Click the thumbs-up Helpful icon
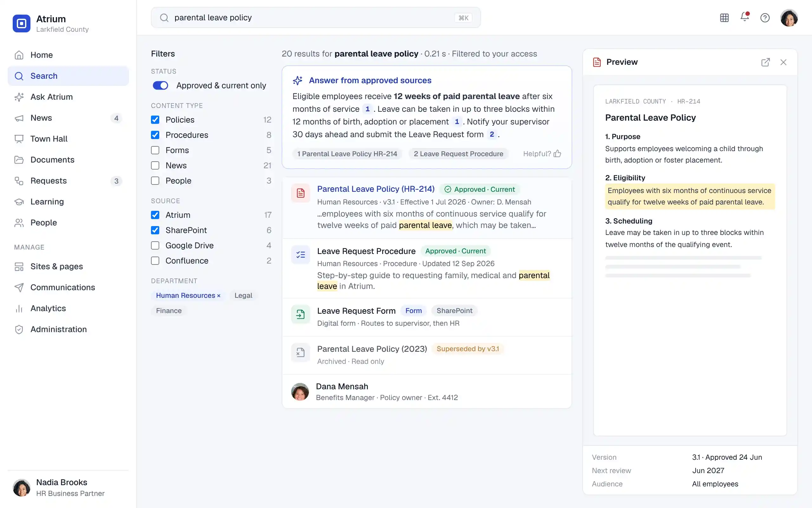 coord(557,154)
